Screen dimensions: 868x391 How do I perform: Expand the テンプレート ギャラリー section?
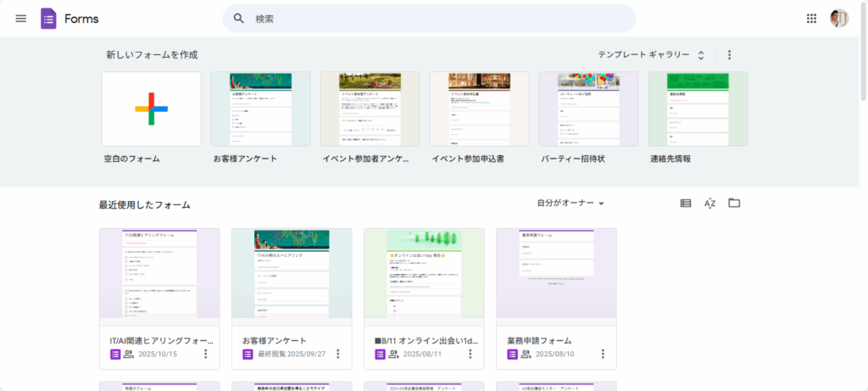(x=651, y=55)
